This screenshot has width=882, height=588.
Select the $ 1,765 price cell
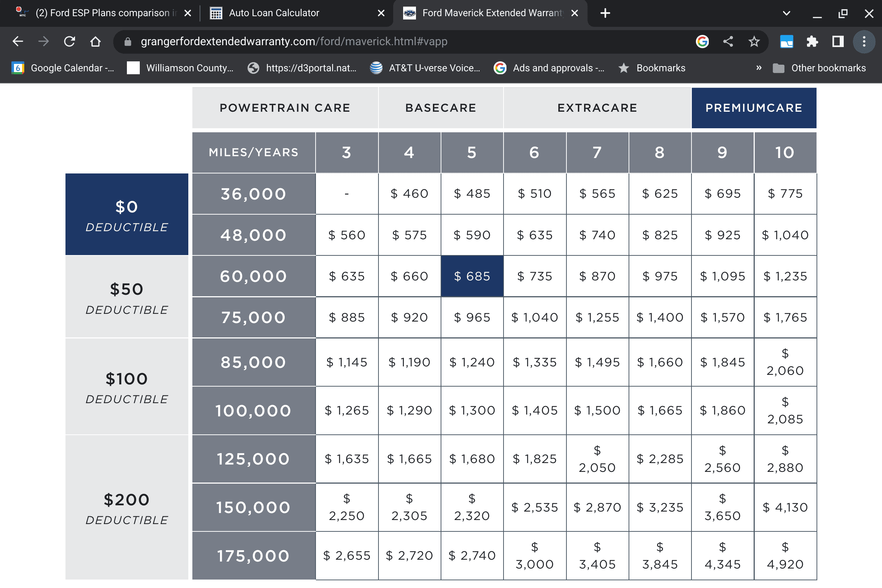[x=785, y=318]
